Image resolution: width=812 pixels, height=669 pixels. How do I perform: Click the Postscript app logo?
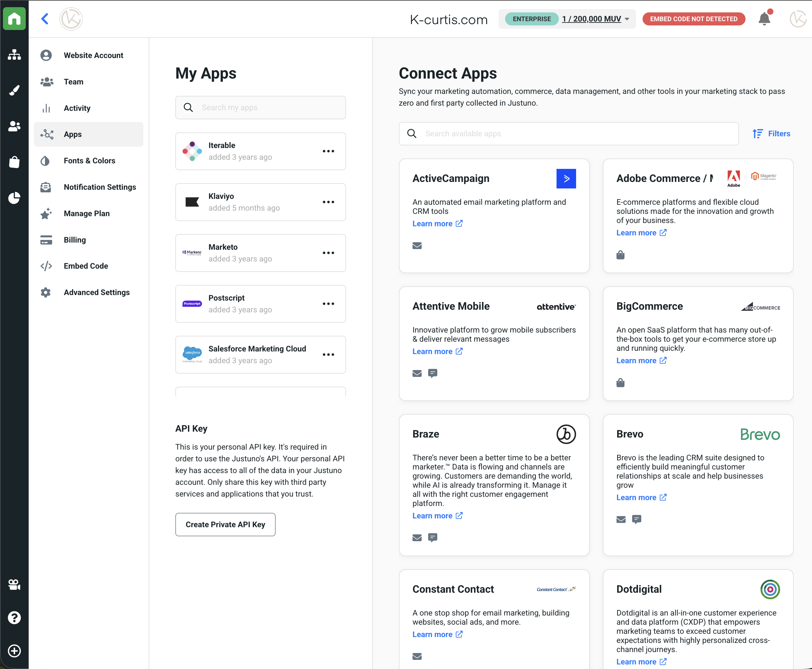192,304
